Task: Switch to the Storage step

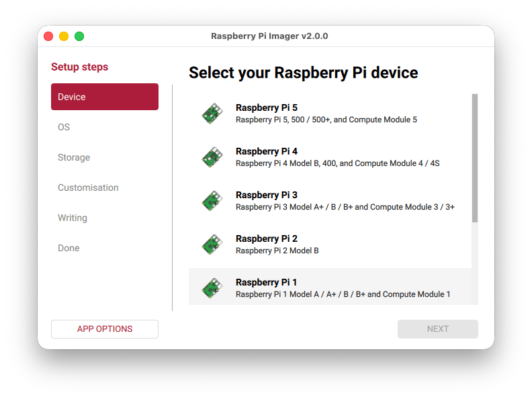Action: click(x=74, y=157)
